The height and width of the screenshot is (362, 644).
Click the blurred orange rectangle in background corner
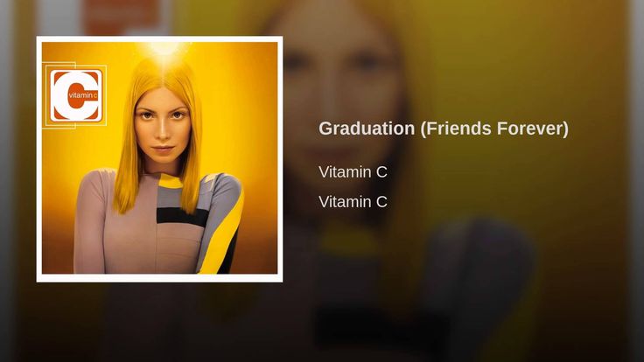[122, 17]
